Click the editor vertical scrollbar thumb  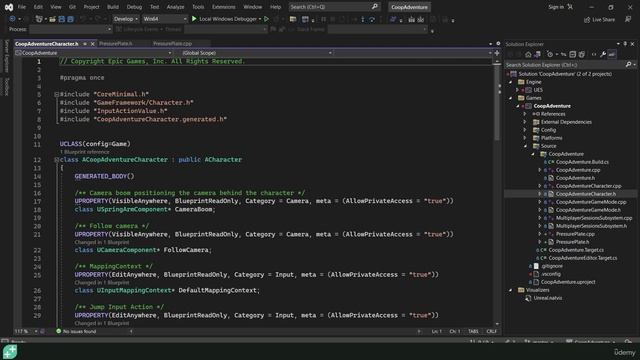(497, 104)
